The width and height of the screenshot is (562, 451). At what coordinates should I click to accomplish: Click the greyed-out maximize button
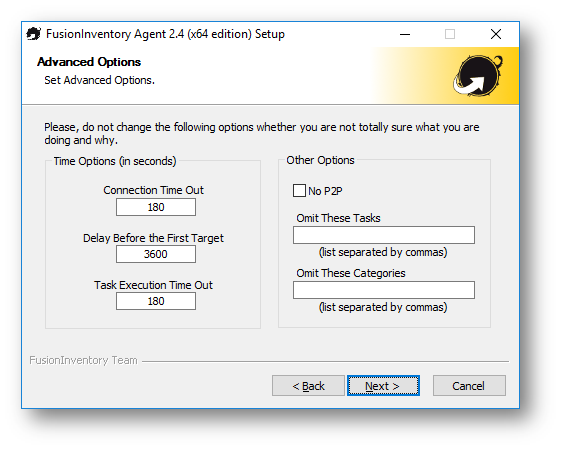tap(450, 34)
